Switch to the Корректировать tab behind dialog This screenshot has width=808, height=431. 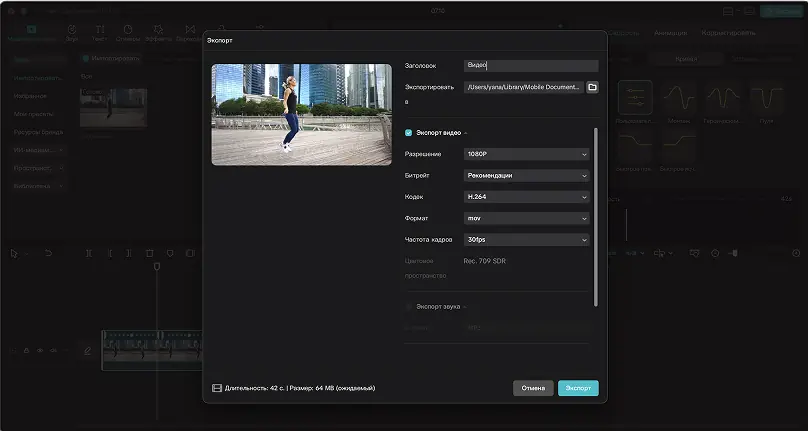[728, 32]
